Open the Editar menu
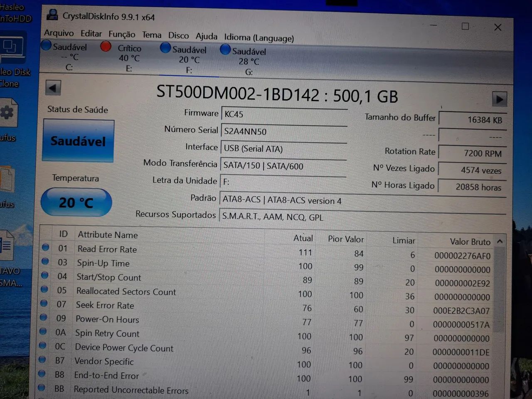 point(91,34)
